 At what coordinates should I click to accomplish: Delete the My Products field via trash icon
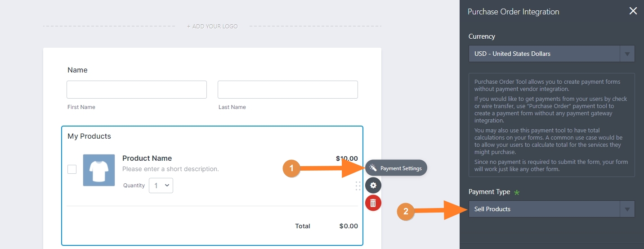(x=373, y=203)
